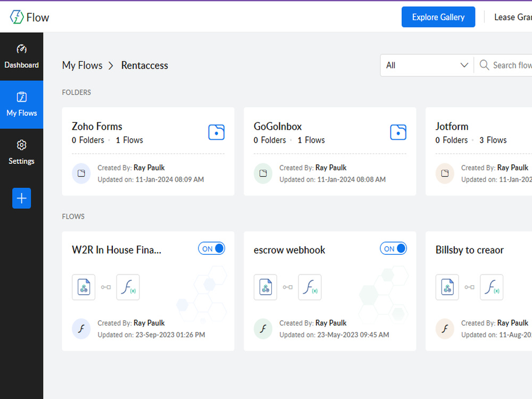Click Updated on 11-Jan-2024 08:08 AM text

[x=332, y=179]
